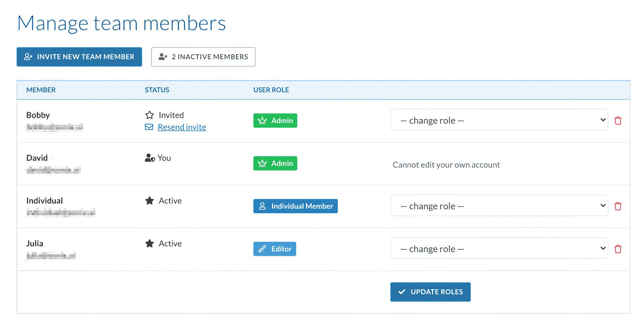This screenshot has height=322, width=644.
Task: Click the MEMBER column header
Action: tap(41, 90)
